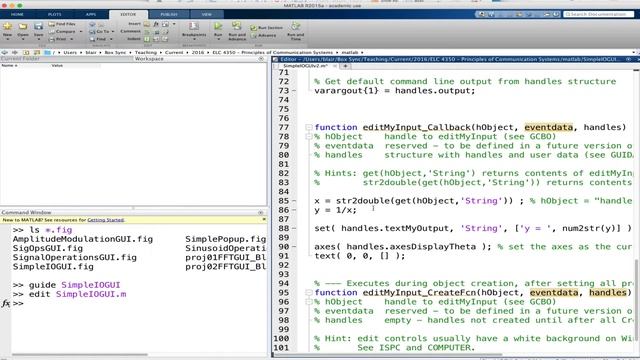Collapse the editMyInput_Callback function fold
This screenshot has height=360, width=640.
(309, 128)
